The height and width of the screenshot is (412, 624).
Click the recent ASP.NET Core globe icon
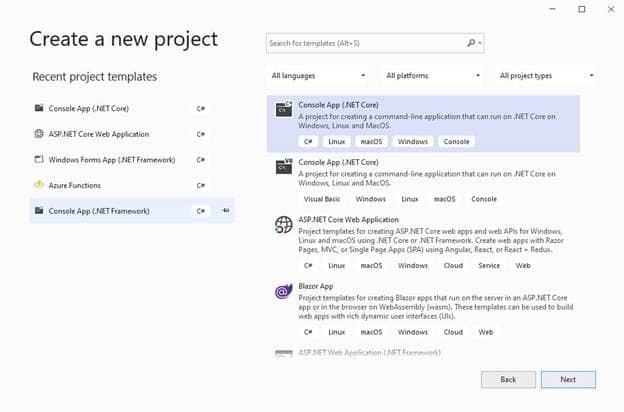pos(39,134)
